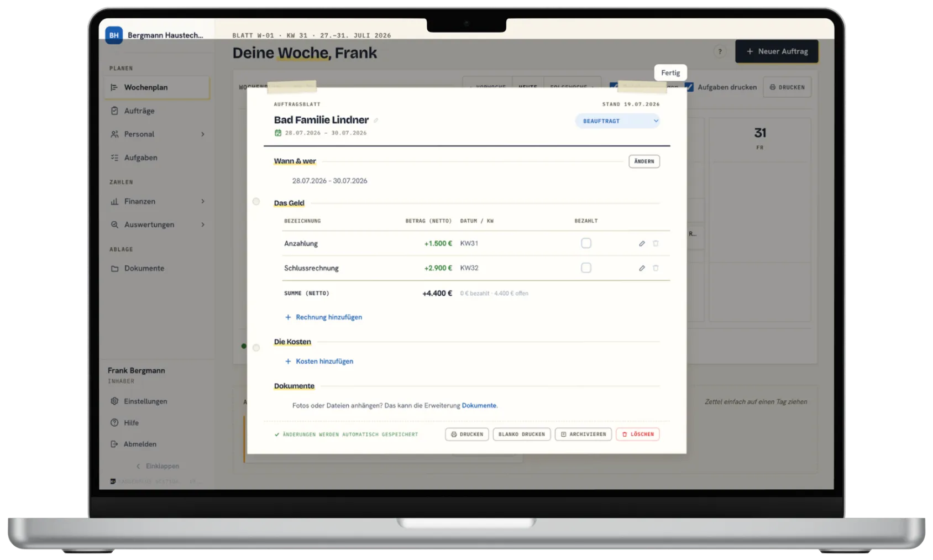Click the Finanzen bar-chart icon

point(114,202)
